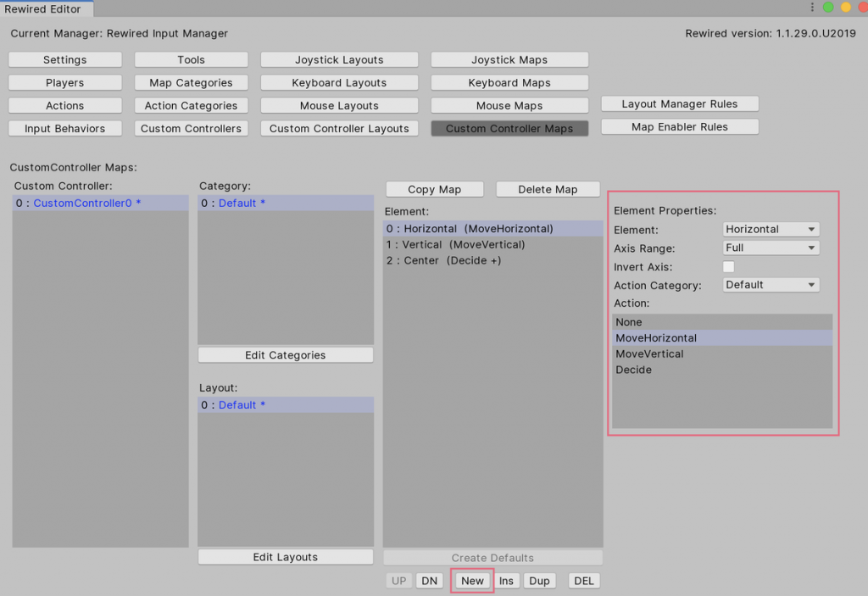Screen dimensions: 868x596
Task: Click the Delete Map button
Action: pos(548,189)
